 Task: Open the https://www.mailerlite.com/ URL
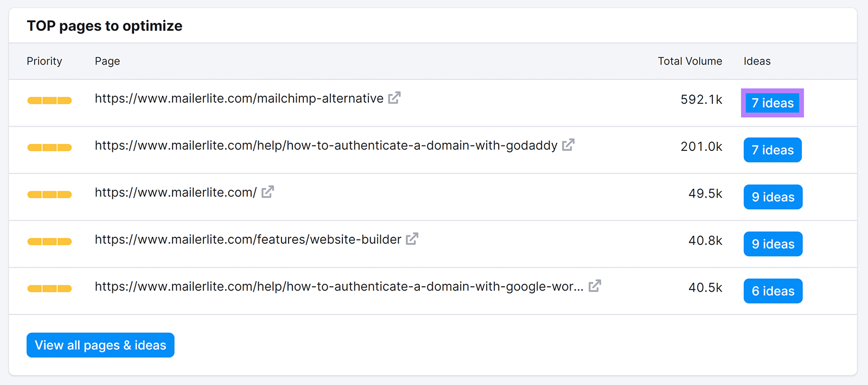point(176,192)
